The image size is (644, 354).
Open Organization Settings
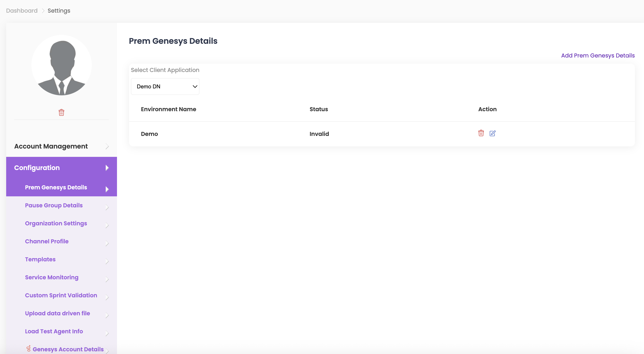[x=56, y=223]
